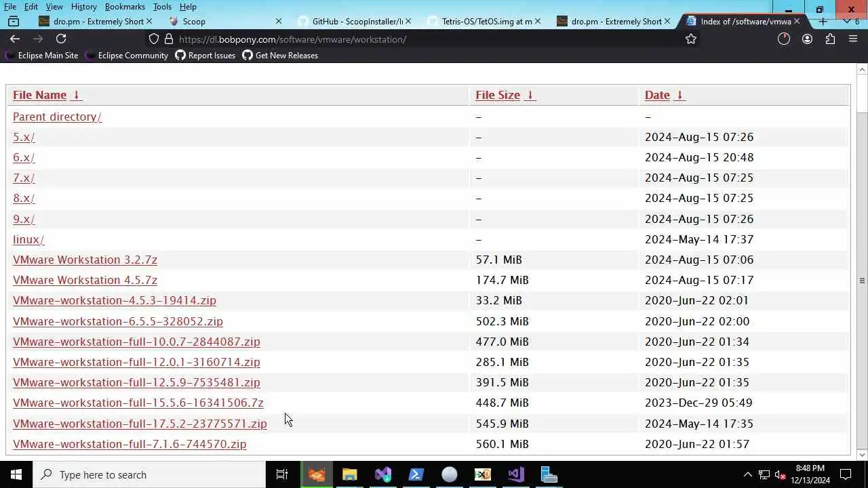868x488 pixels.
Task: Open the notification center icon
Action: pos(846,474)
